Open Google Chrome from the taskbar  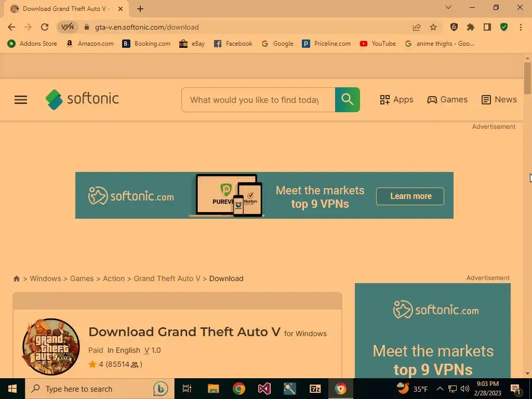coord(239,389)
